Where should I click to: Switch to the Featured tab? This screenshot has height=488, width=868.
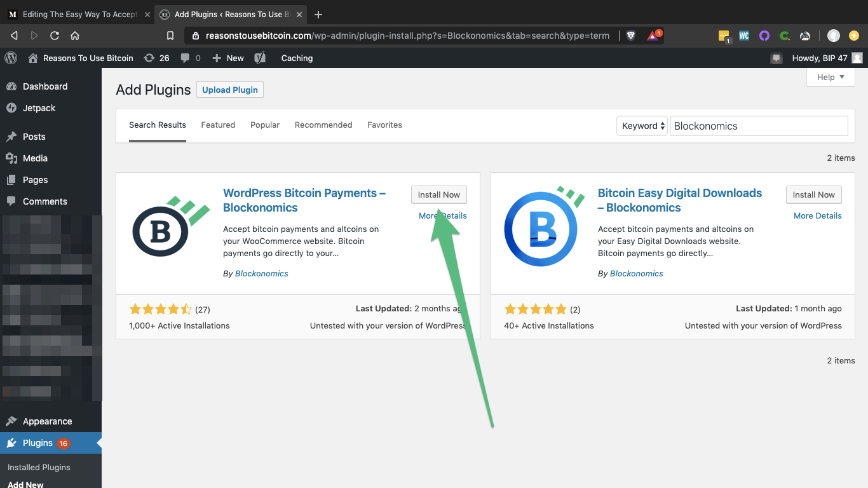218,125
